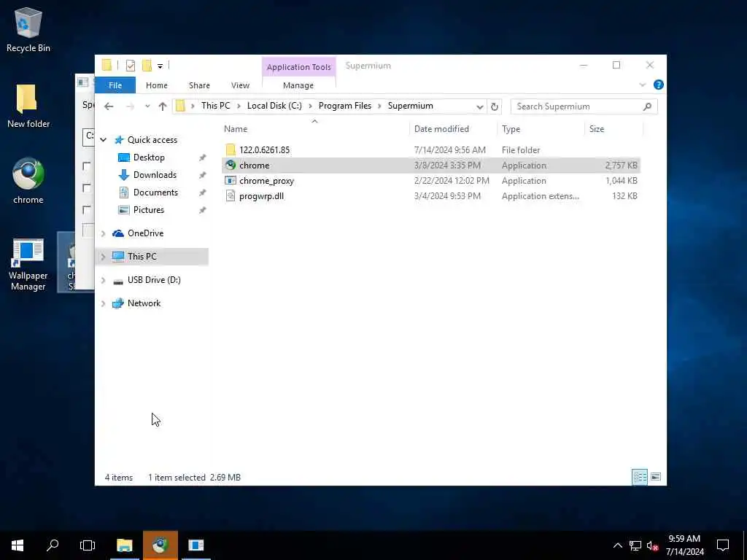This screenshot has height=560, width=747.
Task: Switch to the Home ribbon tab
Action: point(157,85)
